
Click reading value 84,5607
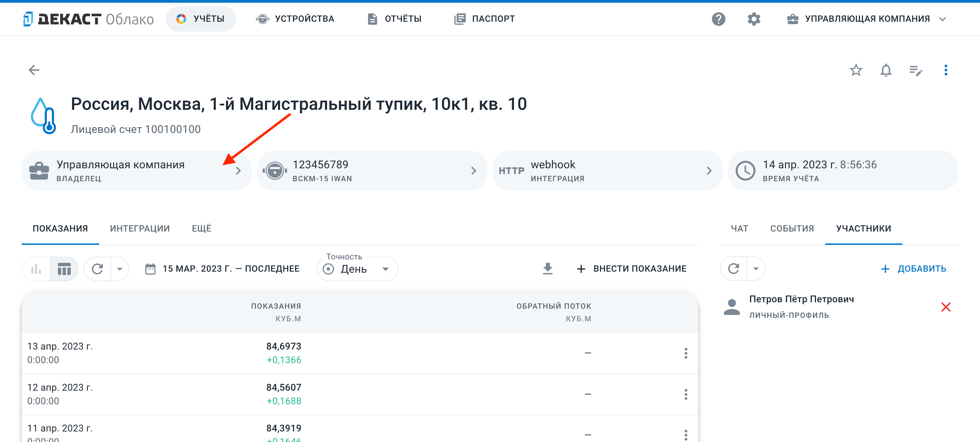pos(283,388)
